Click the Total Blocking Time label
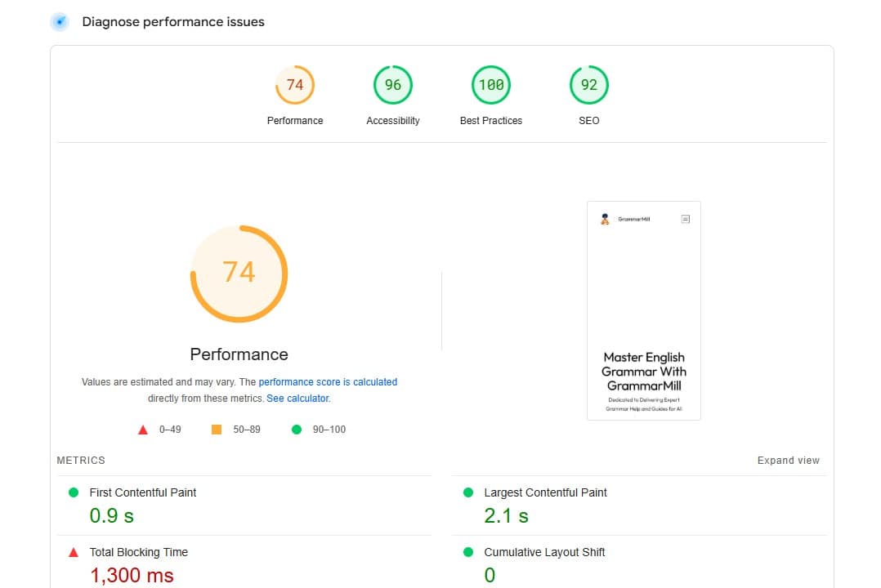 coord(139,552)
